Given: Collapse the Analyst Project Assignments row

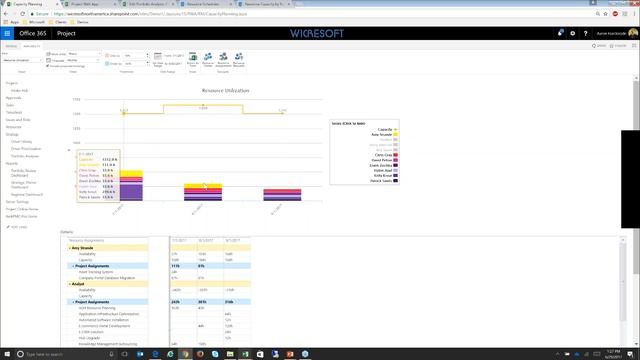Looking at the screenshot, I should point(73,302).
